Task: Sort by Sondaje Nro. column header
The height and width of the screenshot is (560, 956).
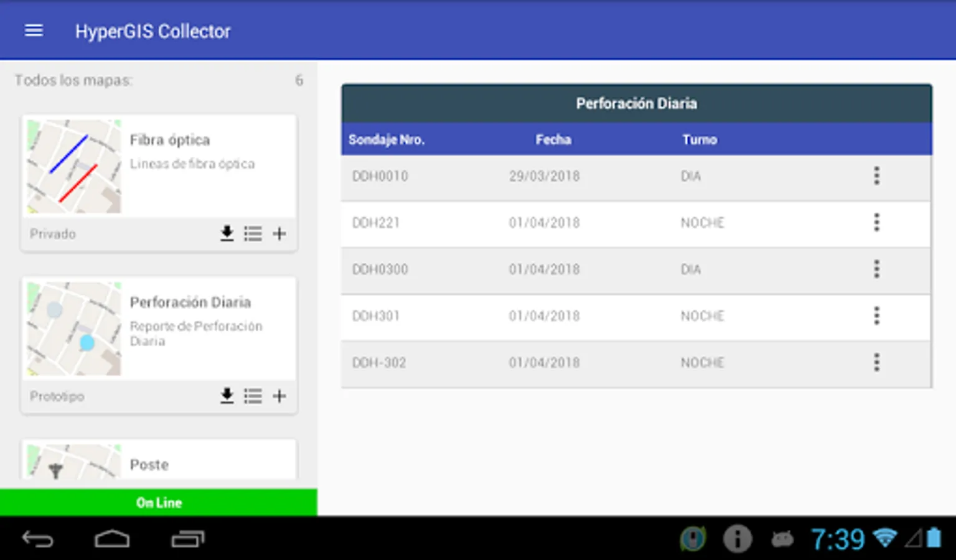Action: coord(387,139)
